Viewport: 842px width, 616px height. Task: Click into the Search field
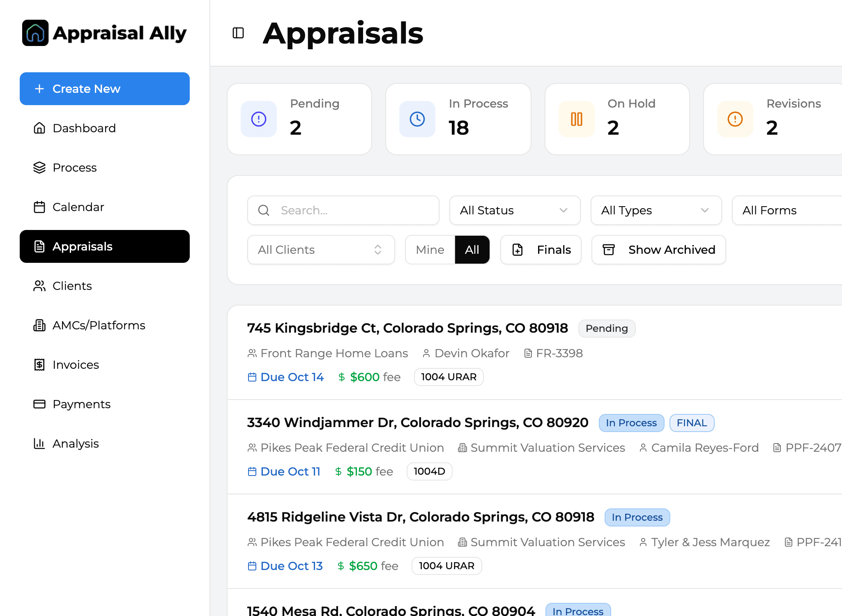(343, 210)
